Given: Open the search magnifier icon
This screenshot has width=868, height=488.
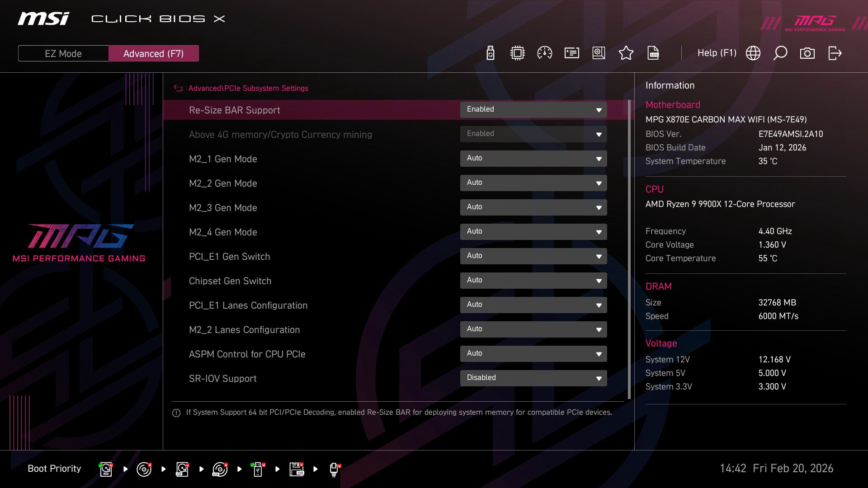Looking at the screenshot, I should [x=780, y=53].
